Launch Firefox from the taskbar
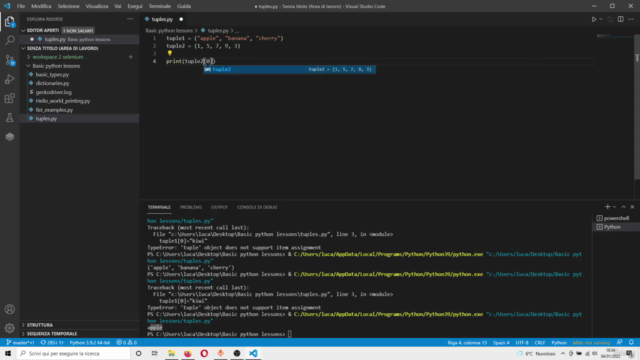 tap(188, 353)
